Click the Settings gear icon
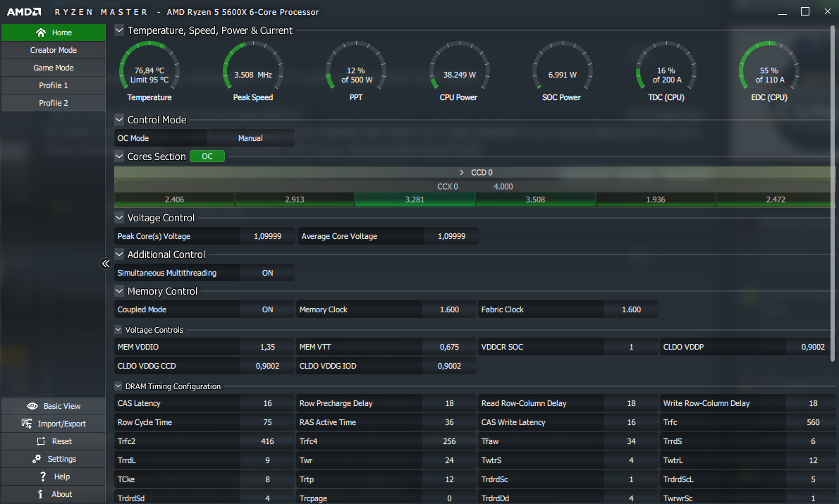Viewport: 839px width, 504px height. tap(37, 459)
